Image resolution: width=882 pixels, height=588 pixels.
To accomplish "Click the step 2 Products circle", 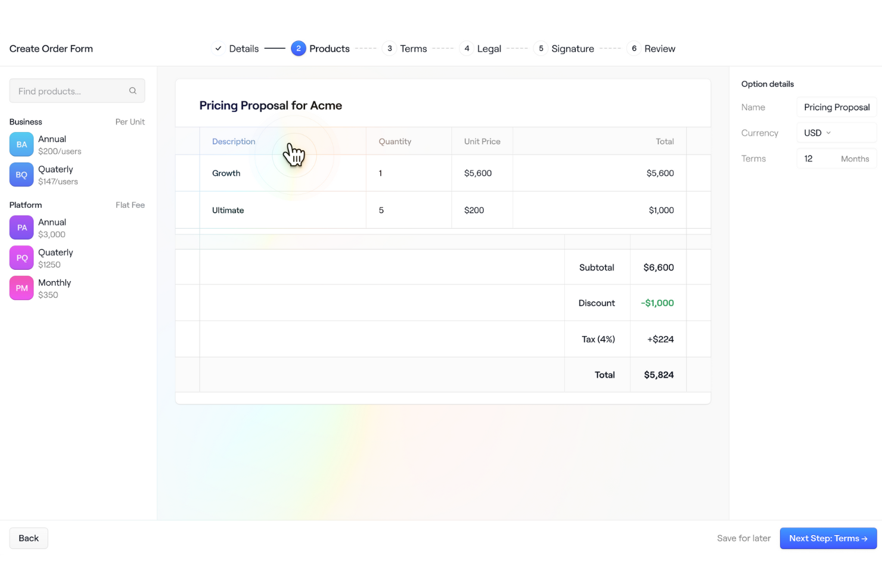I will point(299,49).
